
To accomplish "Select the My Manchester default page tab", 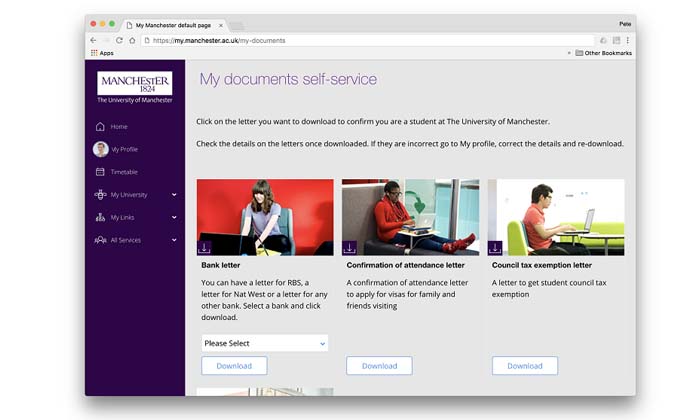I will point(174,25).
